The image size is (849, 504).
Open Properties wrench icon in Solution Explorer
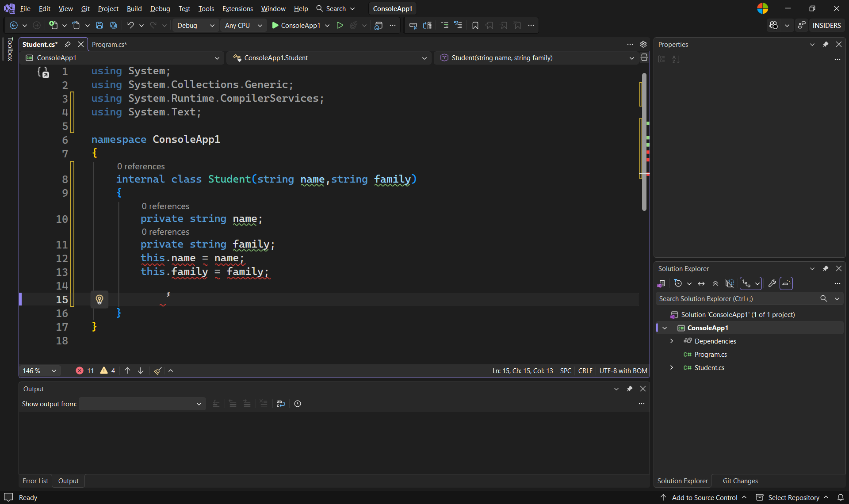[x=772, y=283]
